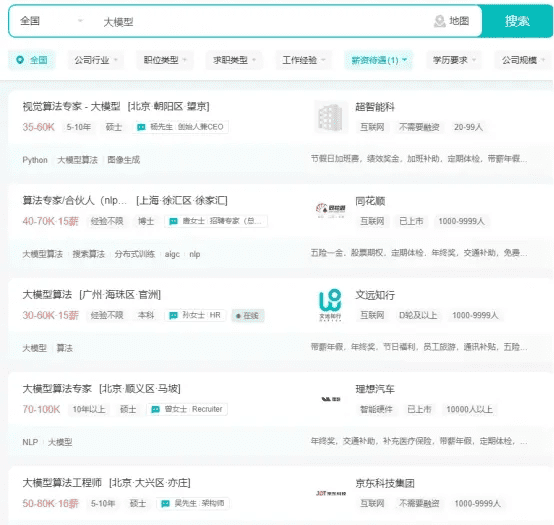
Task: Open company page 超智能科
Action: point(375,107)
